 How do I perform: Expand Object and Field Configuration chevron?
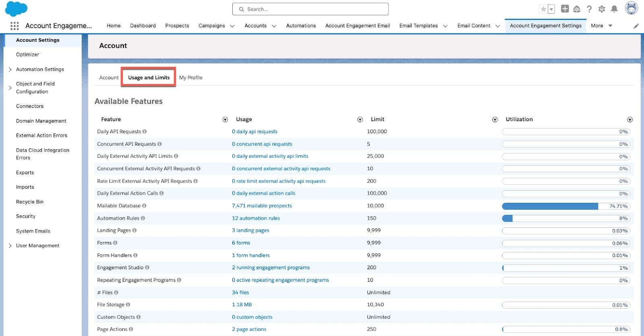click(10, 88)
